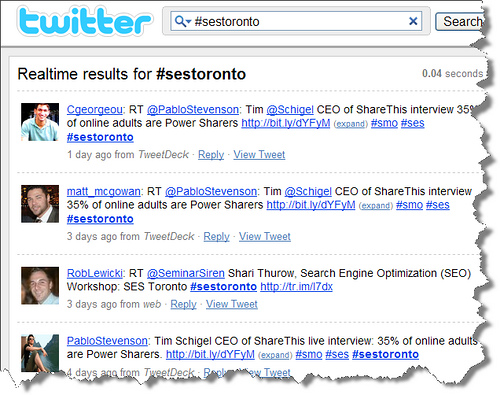The height and width of the screenshot is (395, 500).
Task: Open bit.ly link in matt_mcgowan's tweet
Action: click(x=311, y=205)
